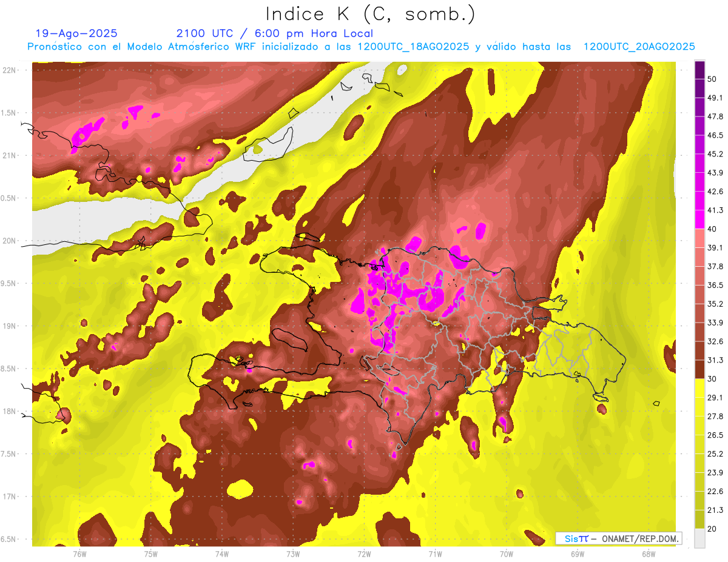Click the legend value '26.5'

click(715, 435)
